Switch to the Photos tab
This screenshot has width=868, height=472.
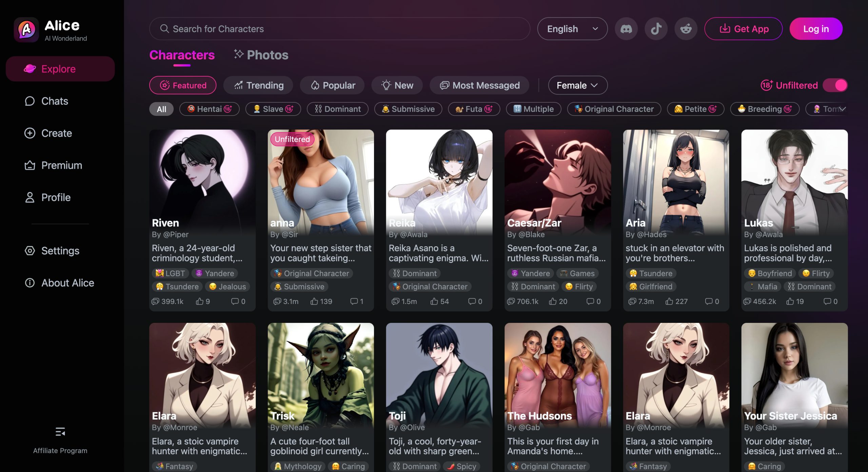261,55
